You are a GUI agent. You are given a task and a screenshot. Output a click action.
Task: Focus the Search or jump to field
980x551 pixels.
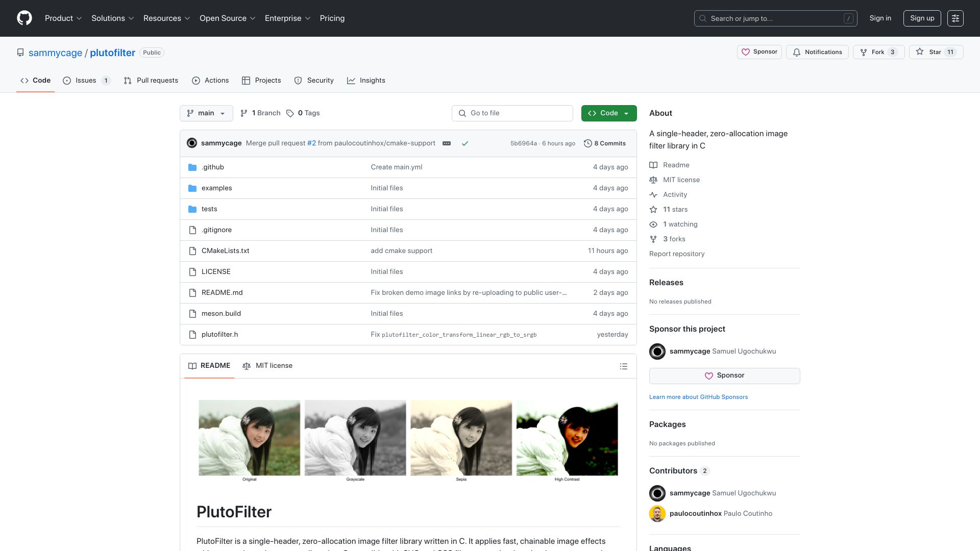click(x=775, y=18)
